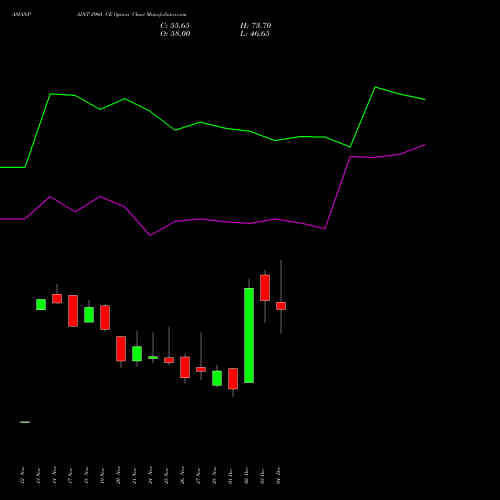
Task: Click the flat green bar for 12 Nov
Action: pos(25,422)
